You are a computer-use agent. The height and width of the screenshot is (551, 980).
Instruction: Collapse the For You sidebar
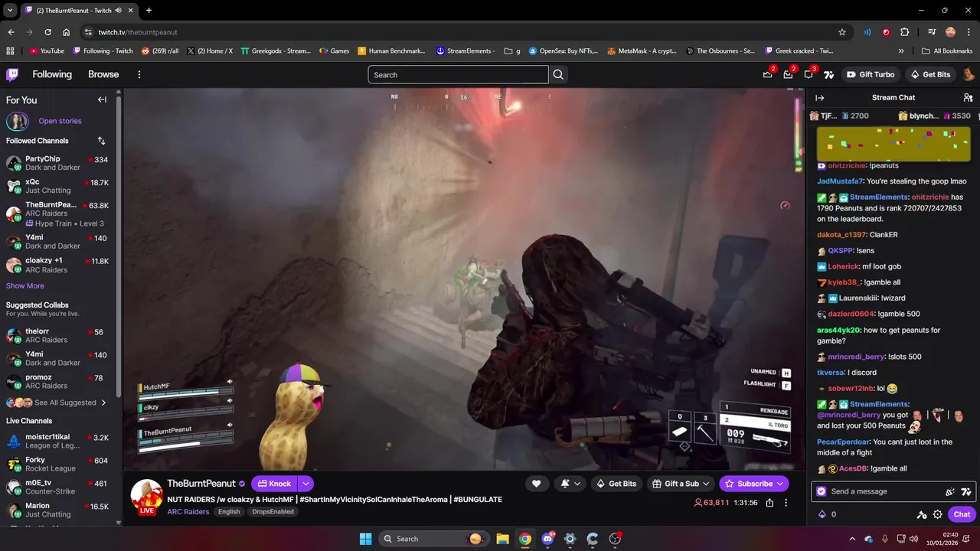click(102, 99)
